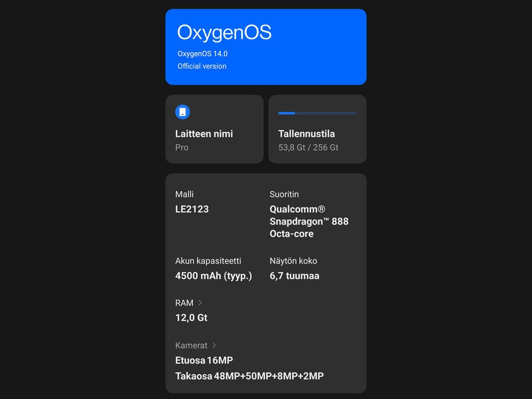532x399 pixels.
Task: Click the 53,8 Gt / 256 Gt value
Action: (x=309, y=147)
